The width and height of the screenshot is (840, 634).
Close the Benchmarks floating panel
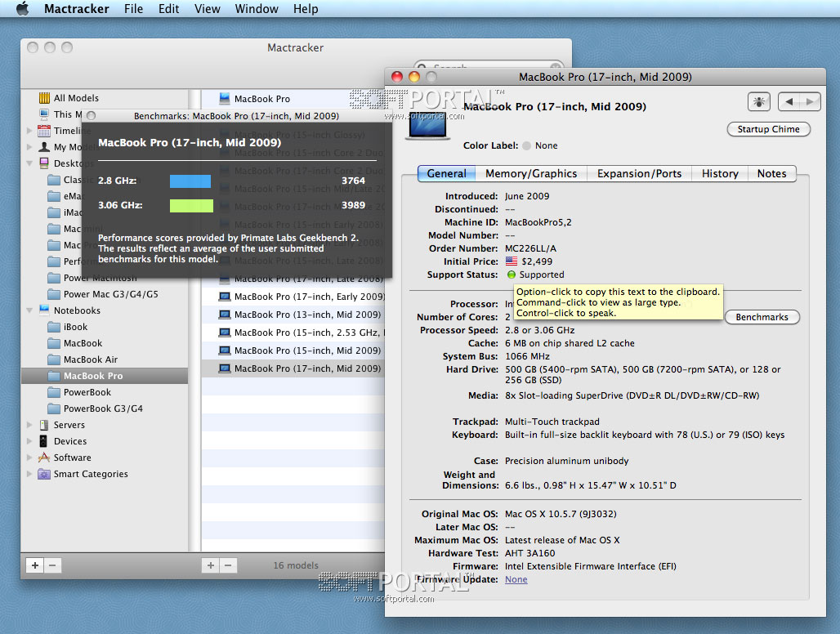[91, 116]
